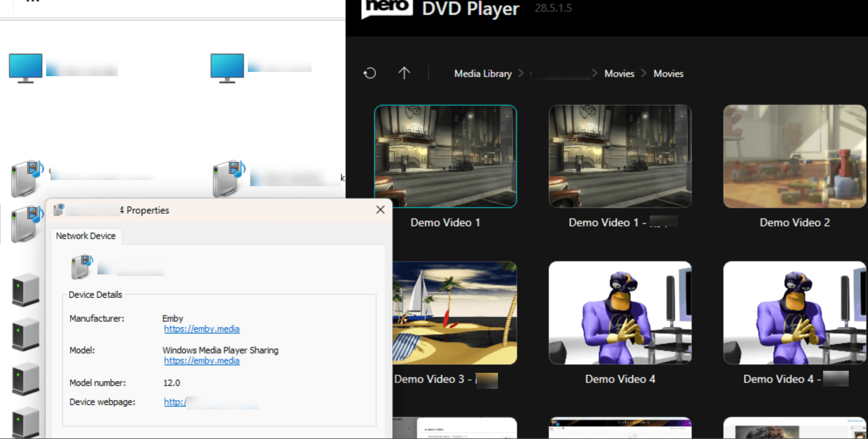Click the refresh icon in Nero toolbar
Image resolution: width=868 pixels, height=439 pixels.
point(370,73)
